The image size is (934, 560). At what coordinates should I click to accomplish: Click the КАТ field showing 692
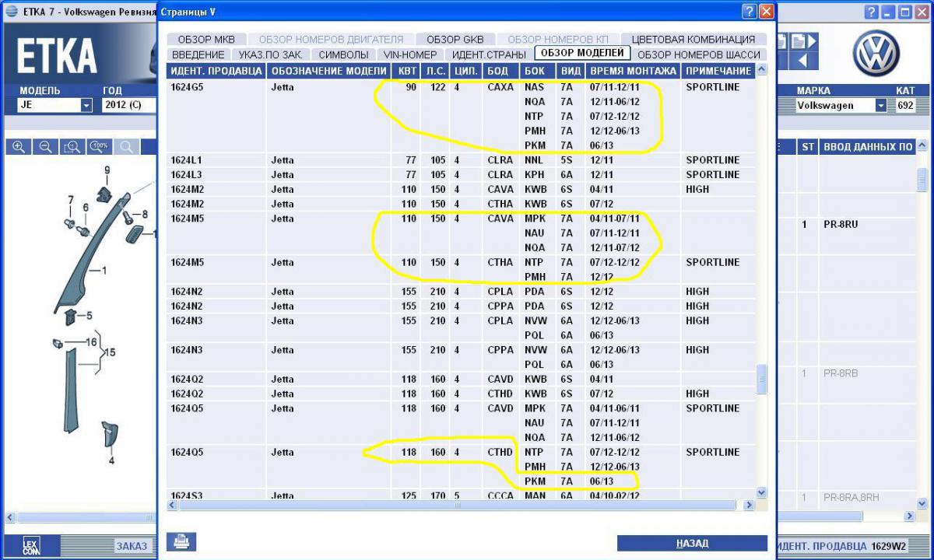pos(905,105)
